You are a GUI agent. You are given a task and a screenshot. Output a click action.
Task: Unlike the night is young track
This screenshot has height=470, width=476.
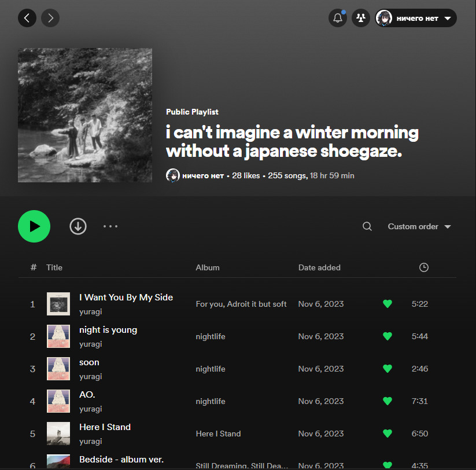(x=388, y=336)
